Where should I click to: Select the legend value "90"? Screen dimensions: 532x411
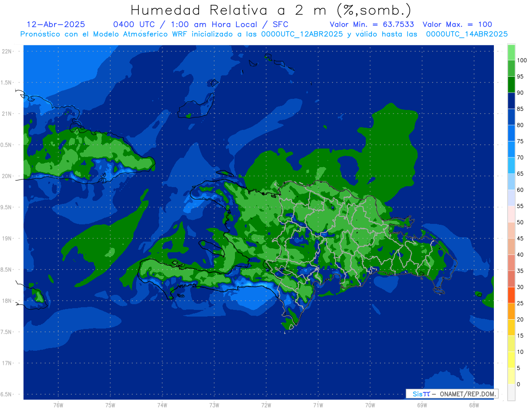pos(520,93)
